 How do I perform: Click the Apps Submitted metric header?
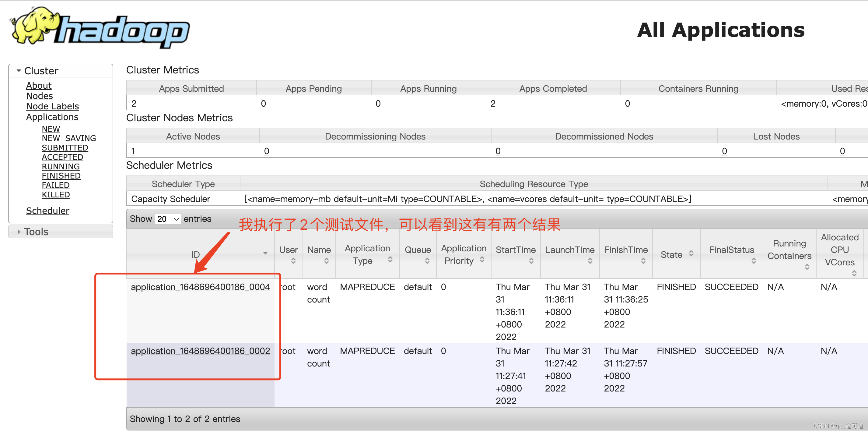tap(191, 88)
